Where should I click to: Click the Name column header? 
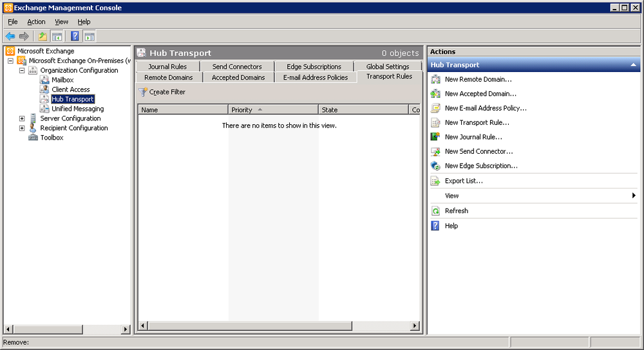pyautogui.click(x=183, y=109)
